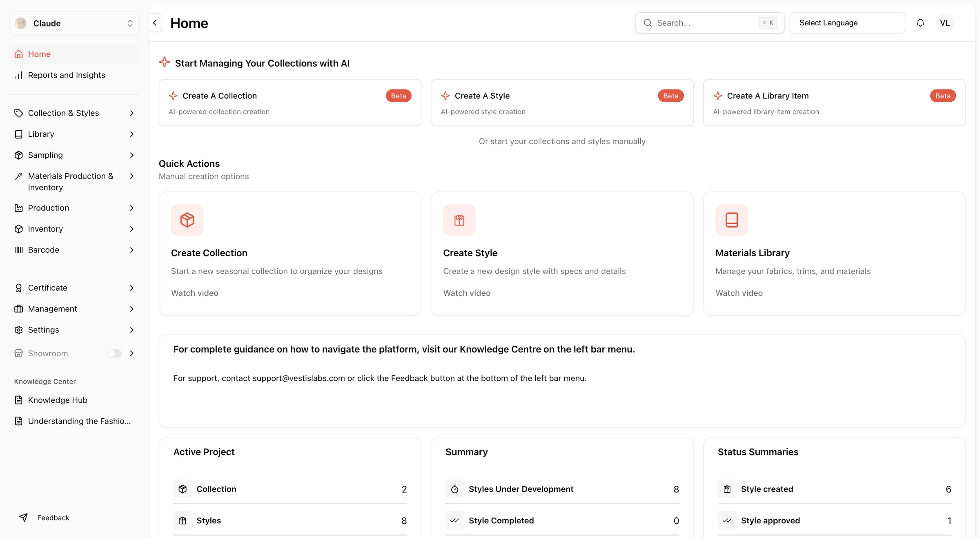Click the Settings gear icon
This screenshot has height=538, width=980.
click(x=19, y=330)
